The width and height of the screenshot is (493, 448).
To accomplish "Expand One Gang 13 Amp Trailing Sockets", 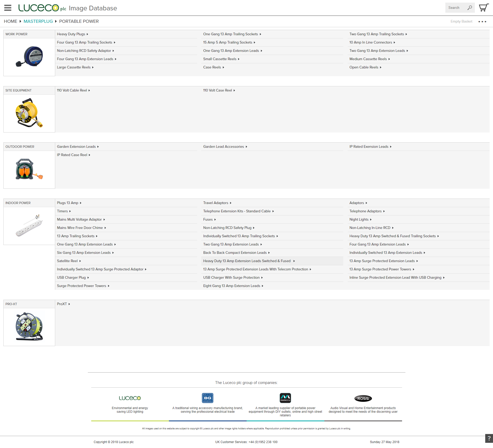I will click(232, 34).
